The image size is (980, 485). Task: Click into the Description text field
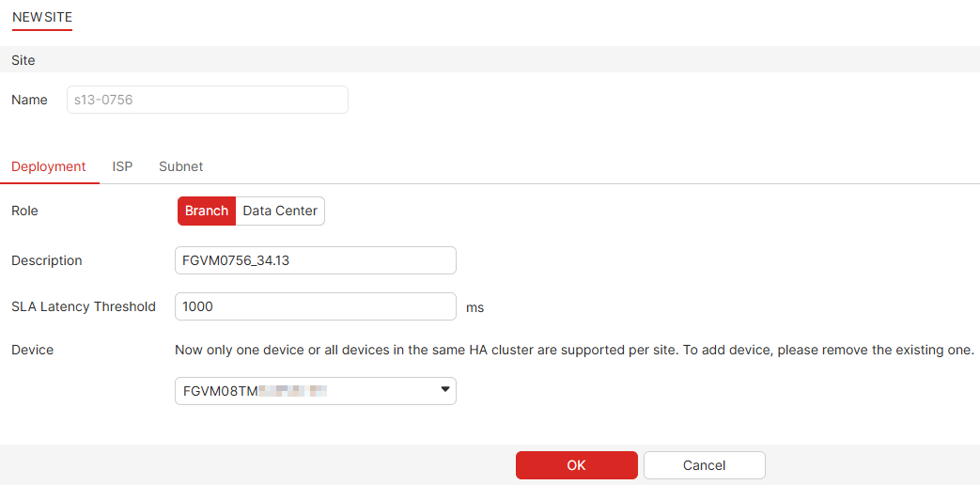click(315, 260)
